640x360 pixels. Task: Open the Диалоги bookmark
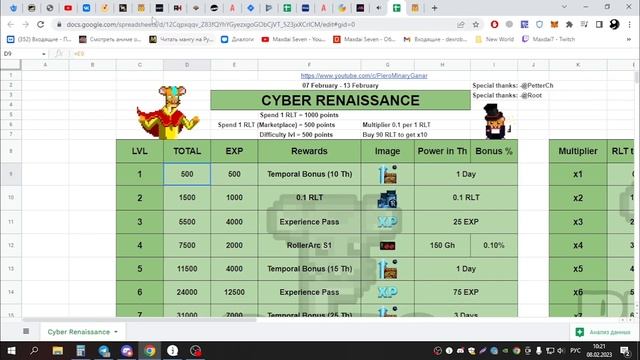[238, 39]
